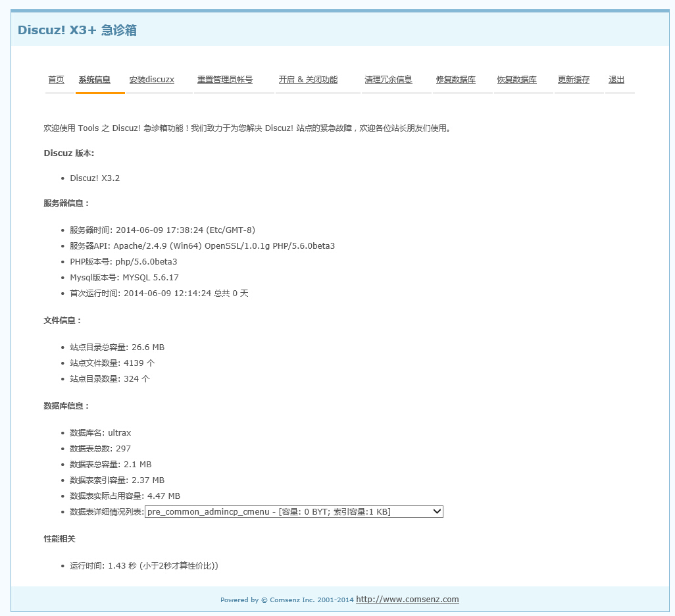The image size is (675, 616).
Task: Click the PHP版本号 php/5.6.0beta3 line
Action: [x=124, y=262]
